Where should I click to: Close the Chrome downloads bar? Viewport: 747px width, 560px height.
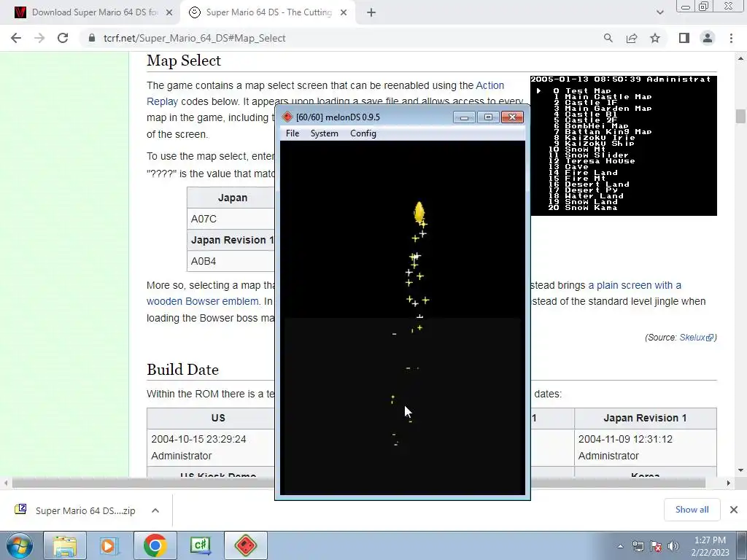click(734, 510)
